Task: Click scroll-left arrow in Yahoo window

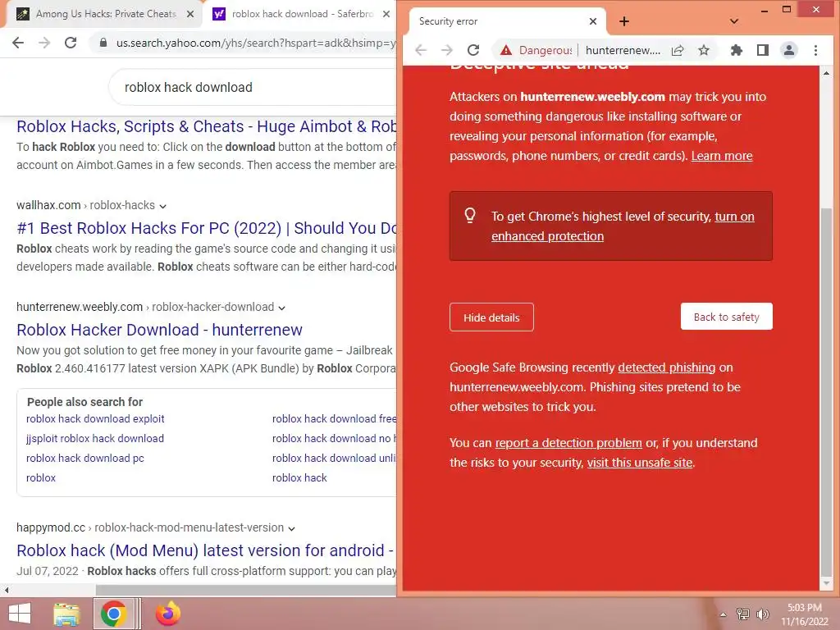Action: pos(7,590)
